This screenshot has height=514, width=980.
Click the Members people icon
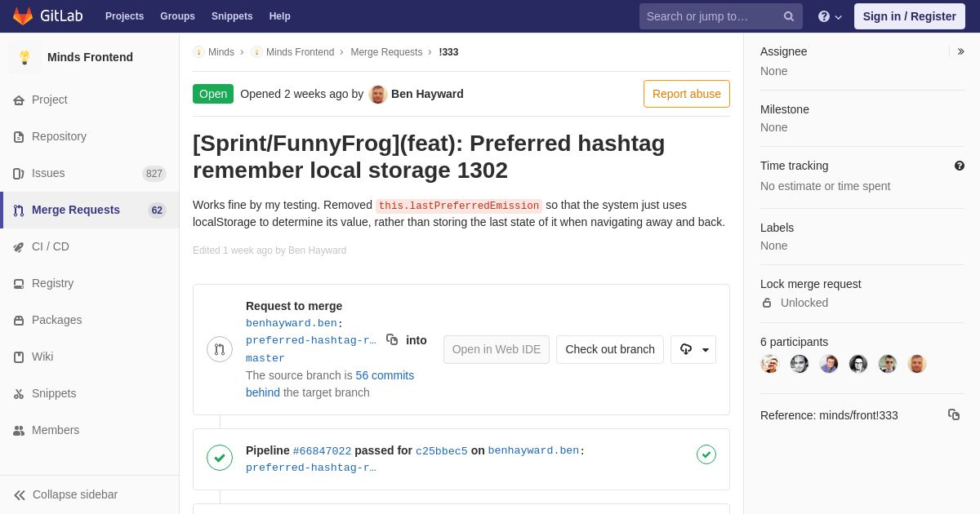(19, 431)
